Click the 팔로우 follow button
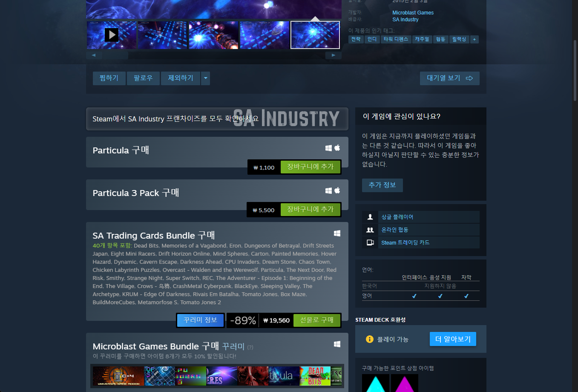This screenshot has height=392, width=578. 143,78
